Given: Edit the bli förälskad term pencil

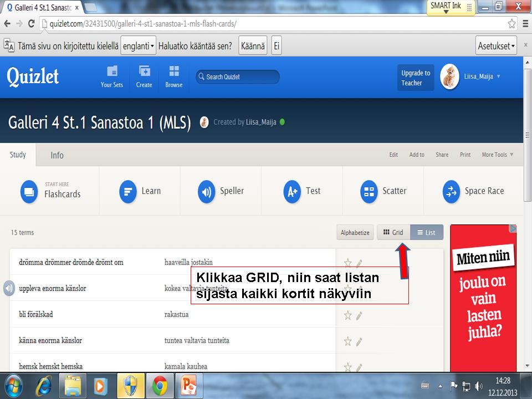Looking at the screenshot, I should pos(359,315).
